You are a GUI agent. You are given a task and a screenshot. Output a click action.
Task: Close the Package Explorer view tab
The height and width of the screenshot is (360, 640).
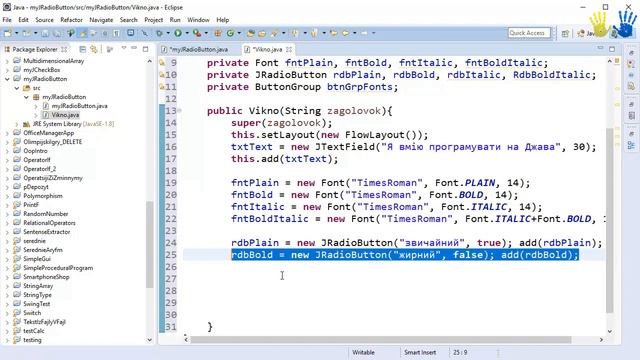(64, 49)
